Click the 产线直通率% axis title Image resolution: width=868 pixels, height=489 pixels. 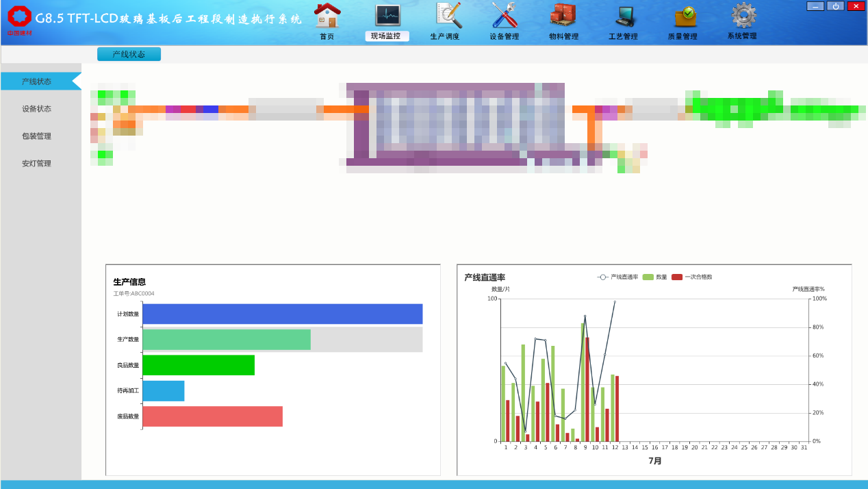(x=808, y=289)
